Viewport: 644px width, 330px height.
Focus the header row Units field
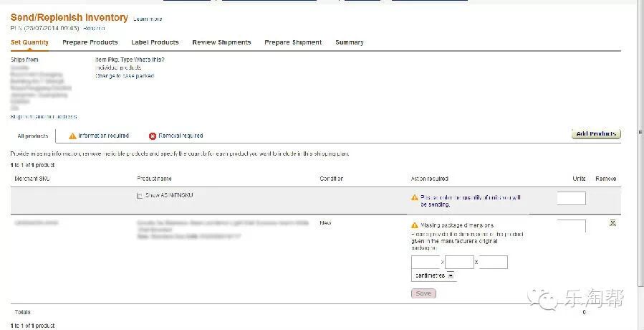[572, 198]
